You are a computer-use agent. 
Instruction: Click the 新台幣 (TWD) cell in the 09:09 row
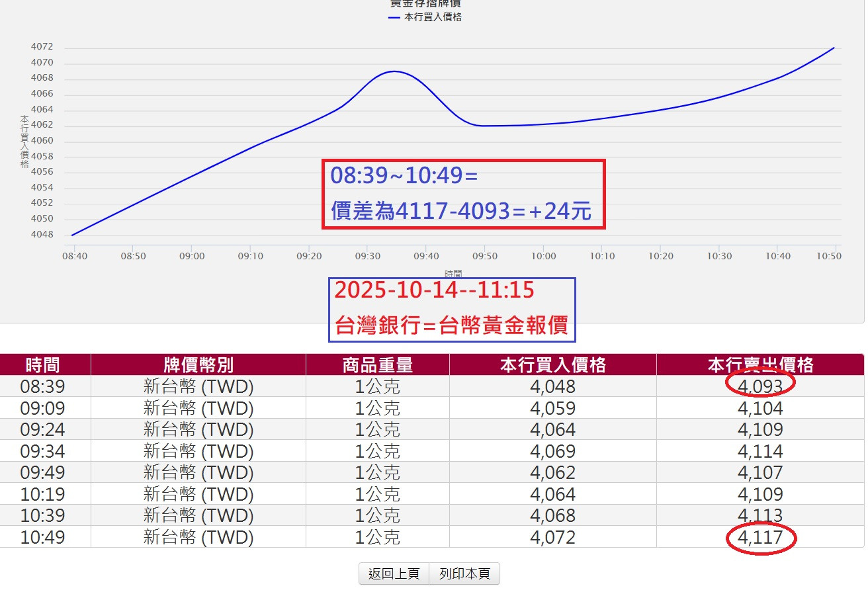coord(196,407)
